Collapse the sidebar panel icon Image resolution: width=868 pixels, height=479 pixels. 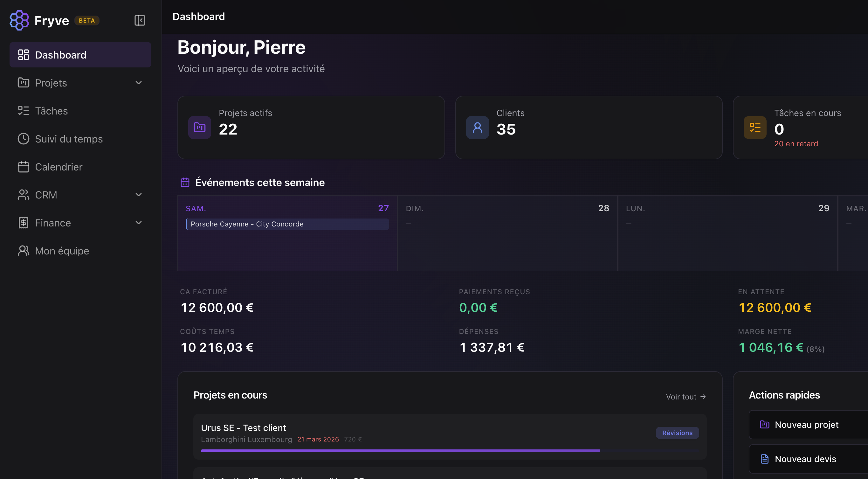[140, 20]
